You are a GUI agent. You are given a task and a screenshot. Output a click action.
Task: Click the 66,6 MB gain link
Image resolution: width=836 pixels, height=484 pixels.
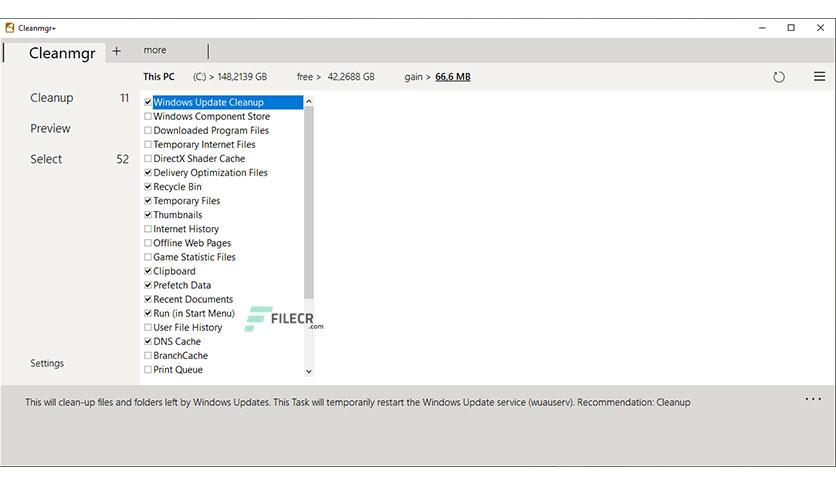[453, 77]
